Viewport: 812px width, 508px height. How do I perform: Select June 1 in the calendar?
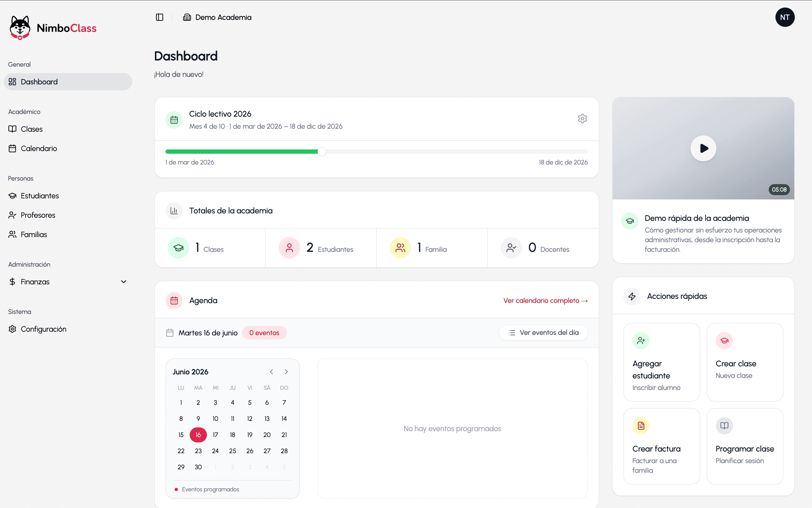tap(181, 403)
